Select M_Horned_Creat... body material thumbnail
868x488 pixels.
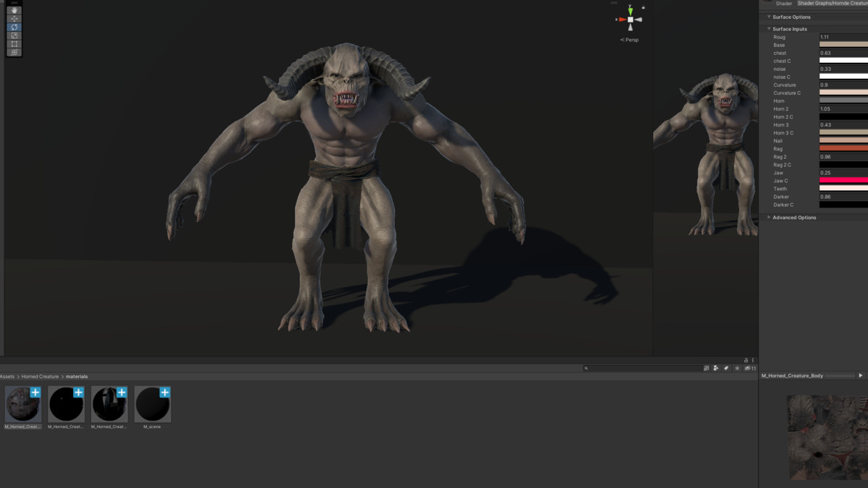23,404
